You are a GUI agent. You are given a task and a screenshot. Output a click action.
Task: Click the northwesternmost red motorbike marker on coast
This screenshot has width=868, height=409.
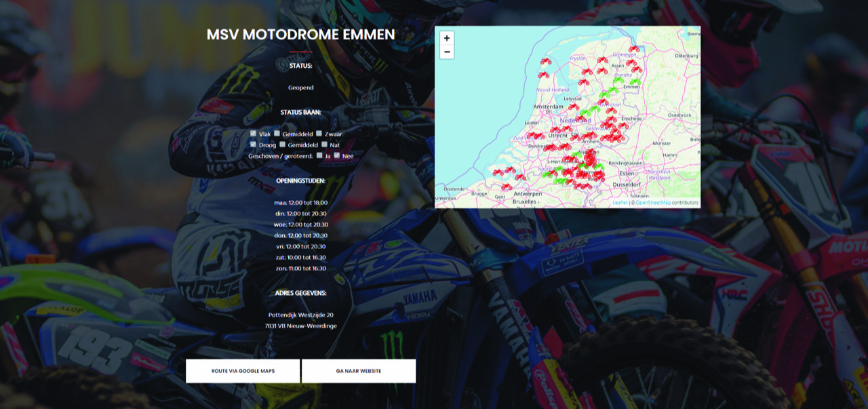[x=545, y=61]
